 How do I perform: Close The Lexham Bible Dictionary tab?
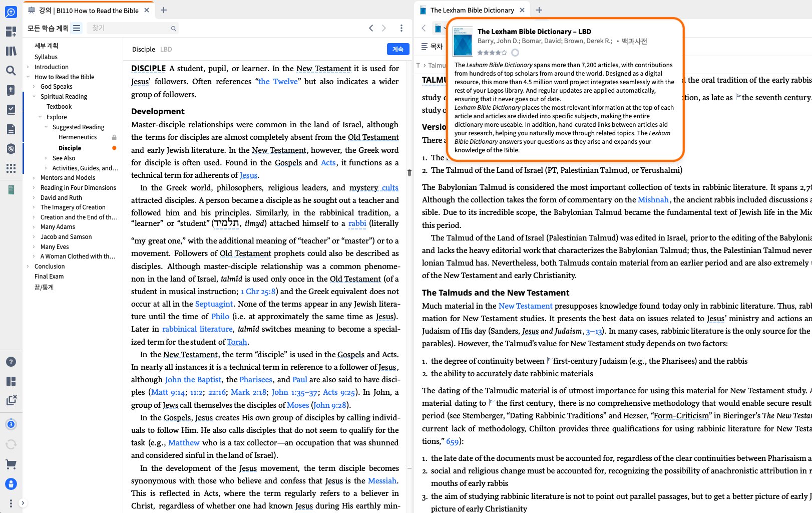(x=522, y=10)
